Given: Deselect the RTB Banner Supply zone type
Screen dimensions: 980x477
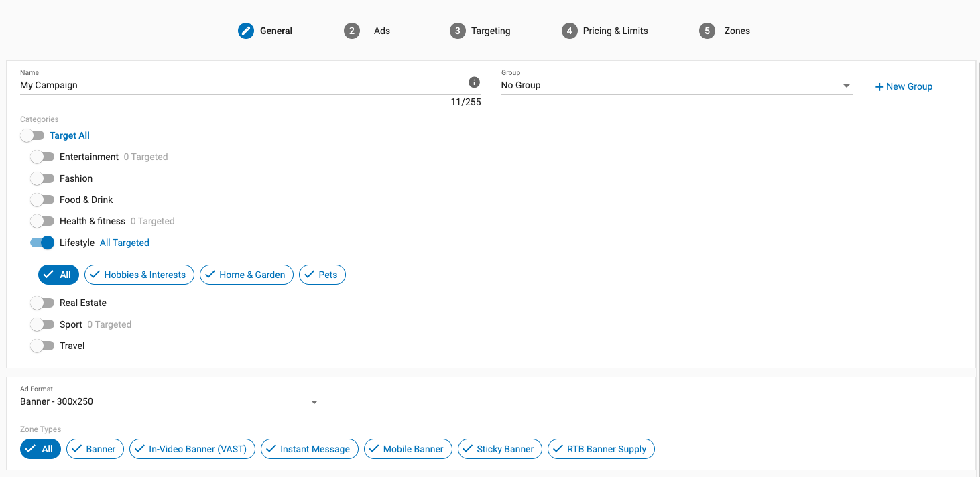Looking at the screenshot, I should pyautogui.click(x=601, y=449).
